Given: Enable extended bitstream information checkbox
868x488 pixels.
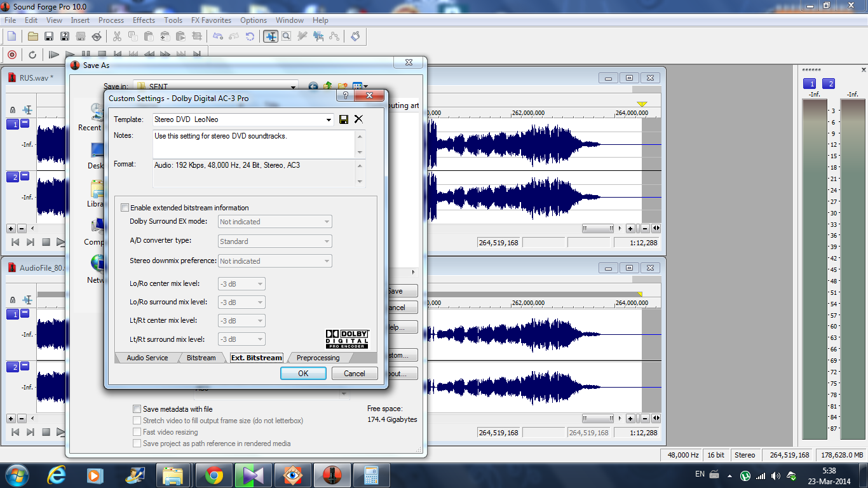Looking at the screenshot, I should [x=125, y=208].
